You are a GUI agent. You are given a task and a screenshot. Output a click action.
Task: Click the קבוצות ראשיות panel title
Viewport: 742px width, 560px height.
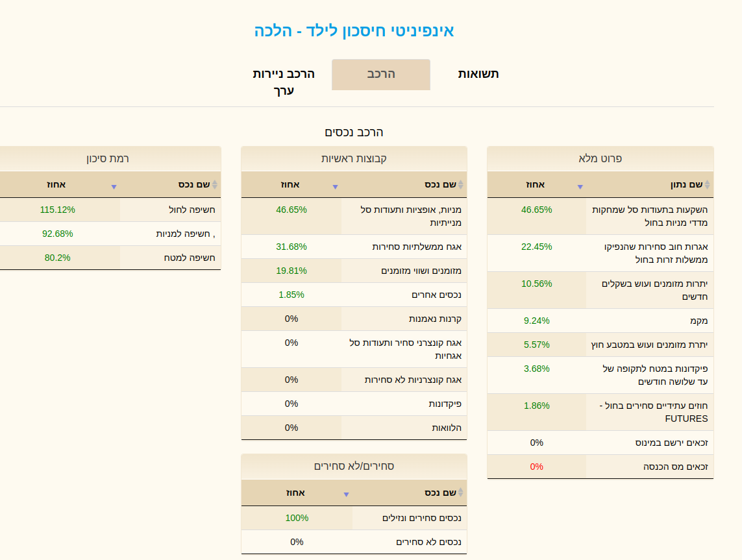point(354,158)
